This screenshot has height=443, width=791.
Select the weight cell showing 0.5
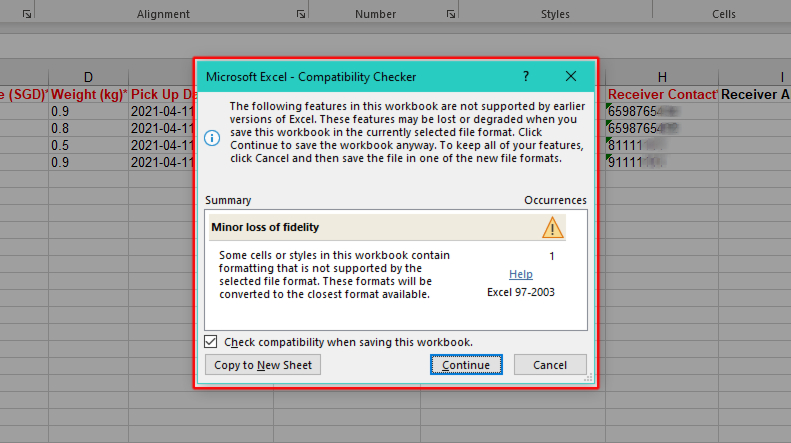click(88, 145)
